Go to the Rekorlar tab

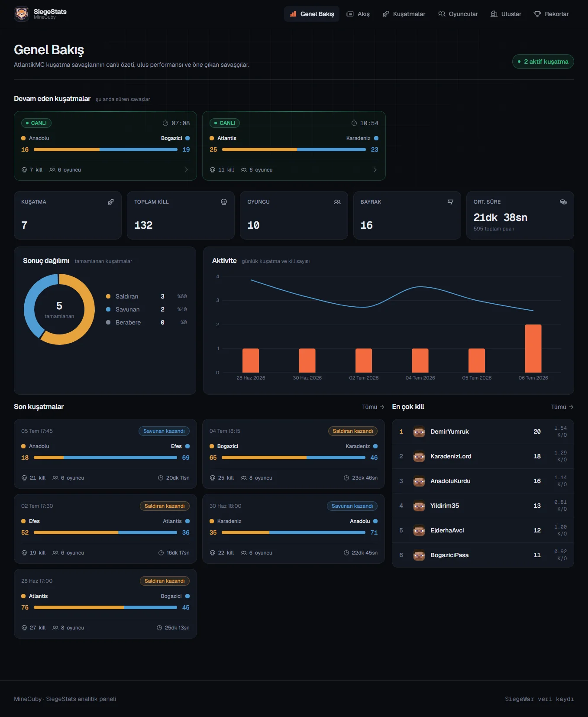(551, 14)
